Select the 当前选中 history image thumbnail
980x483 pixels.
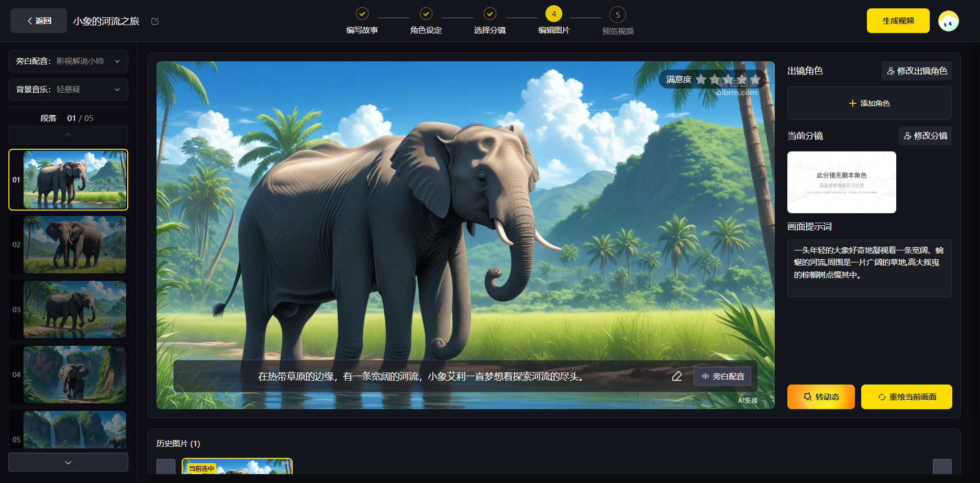[237, 466]
